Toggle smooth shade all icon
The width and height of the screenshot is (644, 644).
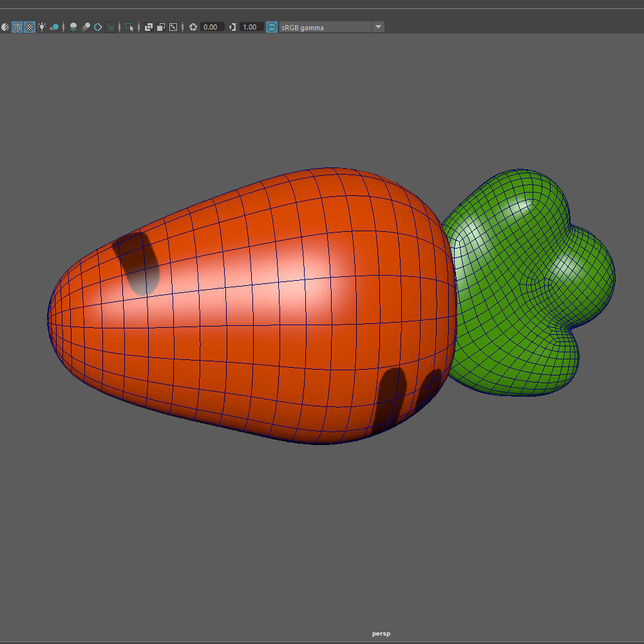[x=5, y=27]
